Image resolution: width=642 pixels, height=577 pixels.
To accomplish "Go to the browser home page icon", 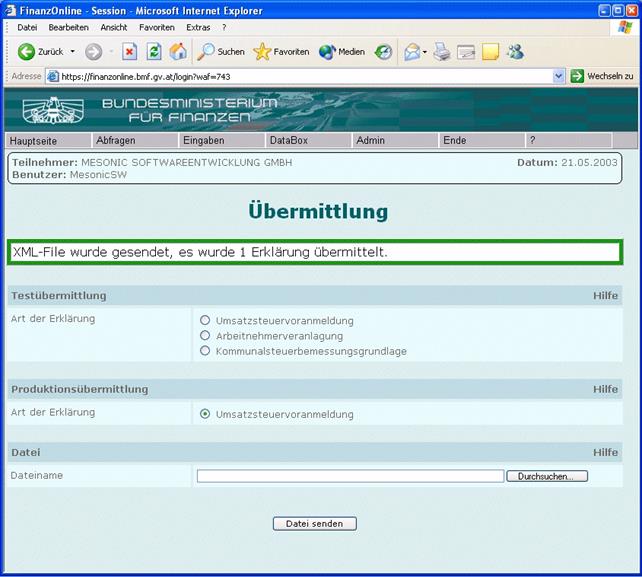I will point(178,52).
